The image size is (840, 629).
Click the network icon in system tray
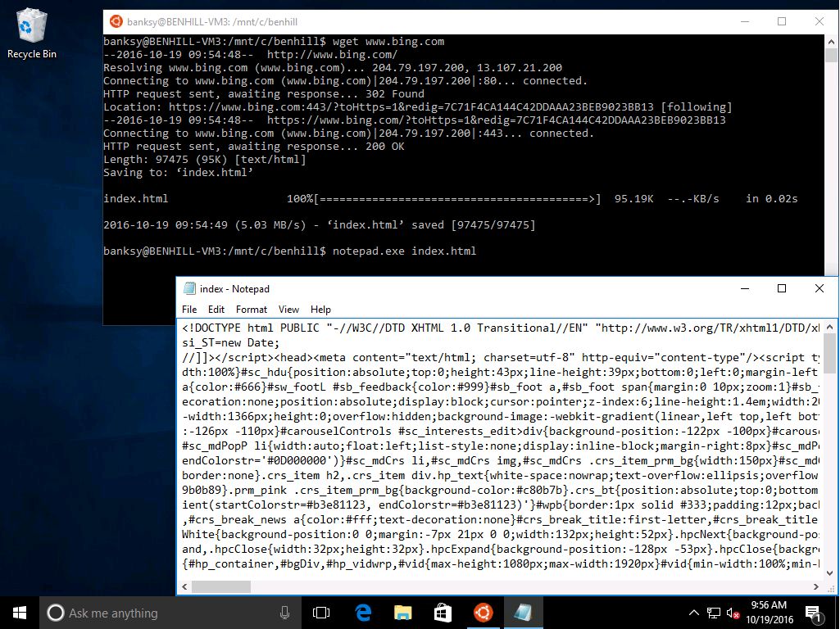click(713, 613)
